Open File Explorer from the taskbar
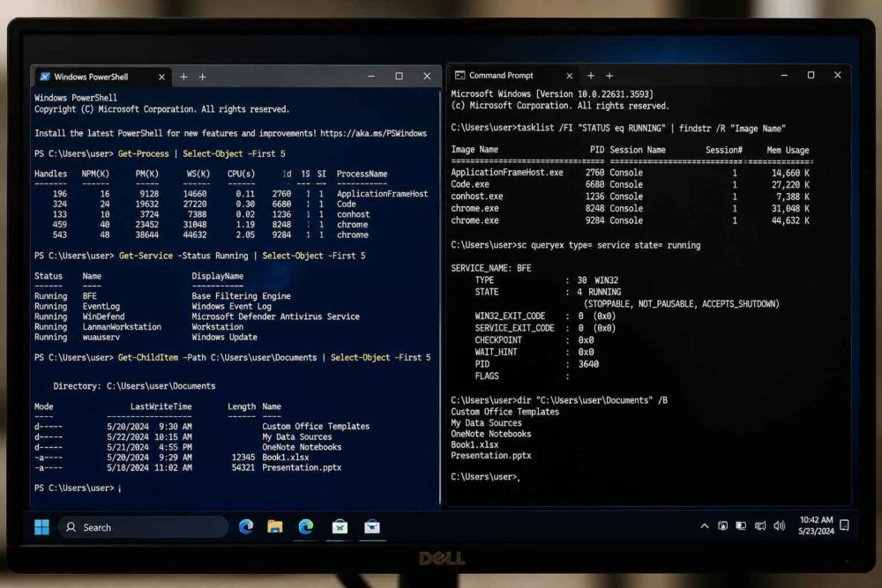Screen dimensions: 882x588 click(275, 526)
